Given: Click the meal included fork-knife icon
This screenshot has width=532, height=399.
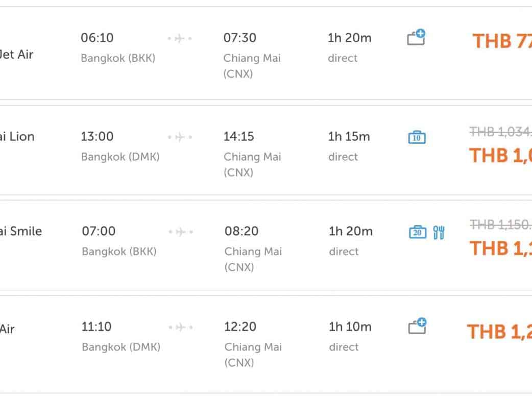Looking at the screenshot, I should pos(439,233).
